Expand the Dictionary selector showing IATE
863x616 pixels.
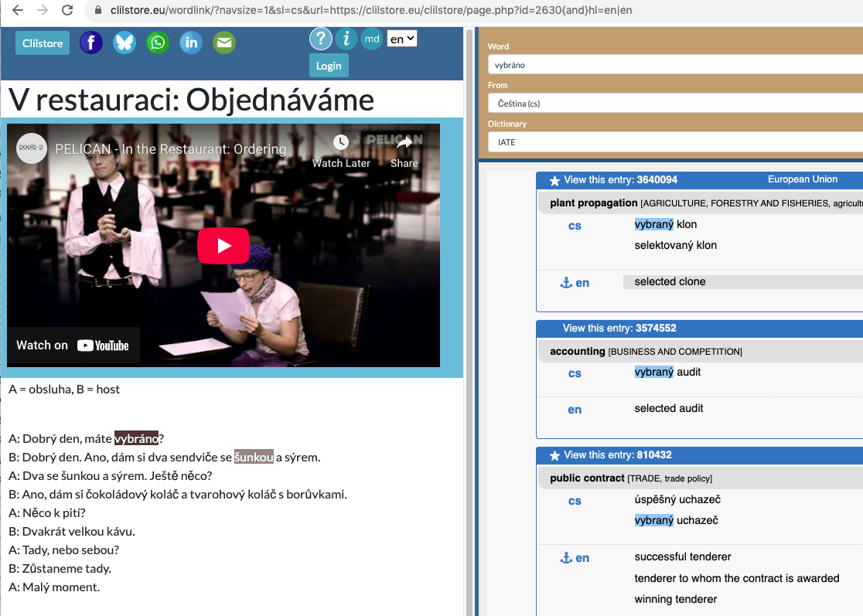(675, 142)
